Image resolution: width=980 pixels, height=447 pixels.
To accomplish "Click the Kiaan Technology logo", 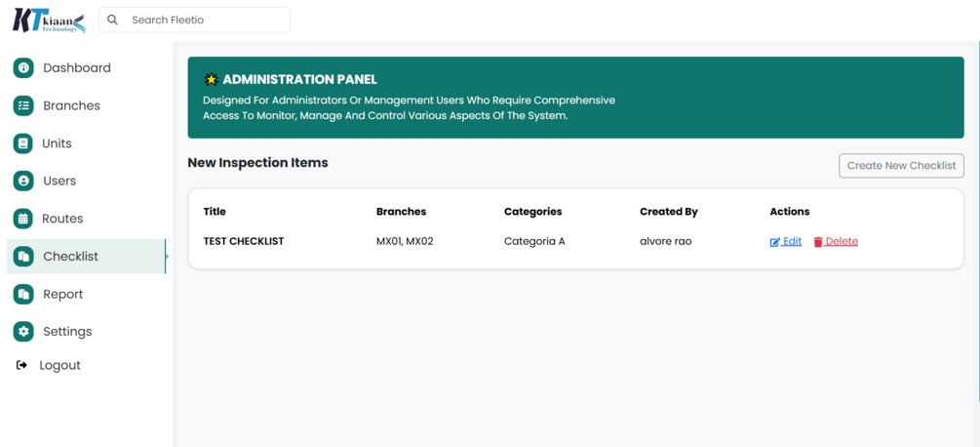I will click(49, 20).
